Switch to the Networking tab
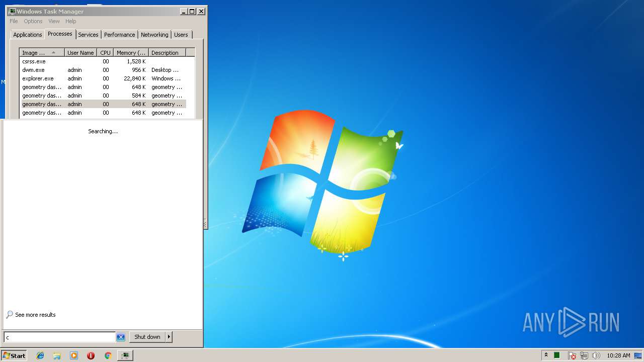Image resolution: width=644 pixels, height=362 pixels. [x=154, y=35]
